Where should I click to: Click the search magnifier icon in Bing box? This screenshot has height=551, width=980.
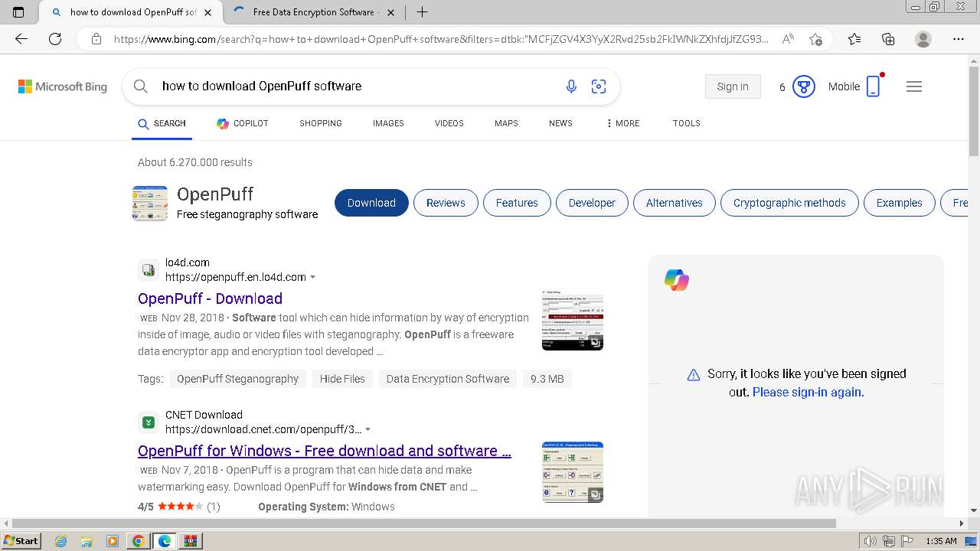coord(141,86)
